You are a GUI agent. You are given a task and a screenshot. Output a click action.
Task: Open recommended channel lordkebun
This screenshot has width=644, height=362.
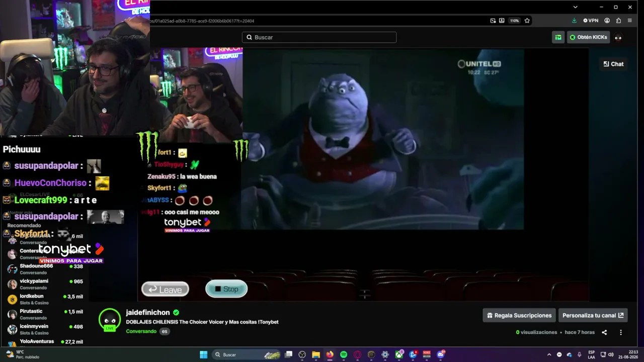tap(45, 299)
